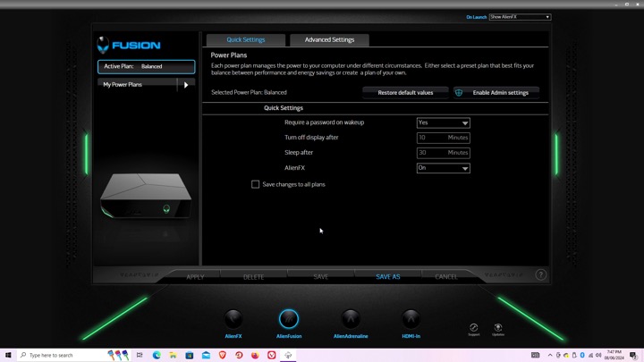
Task: Open the AlienFX On/Off dropdown
Action: (443, 168)
